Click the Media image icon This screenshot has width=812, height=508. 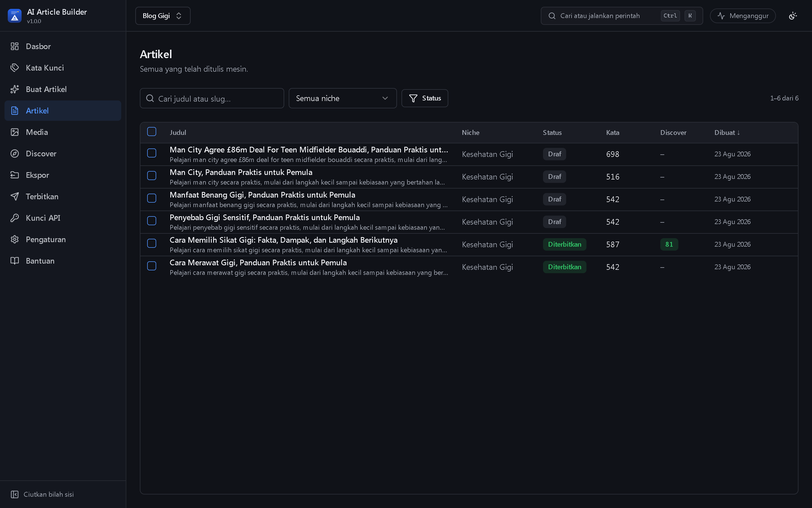(x=14, y=132)
